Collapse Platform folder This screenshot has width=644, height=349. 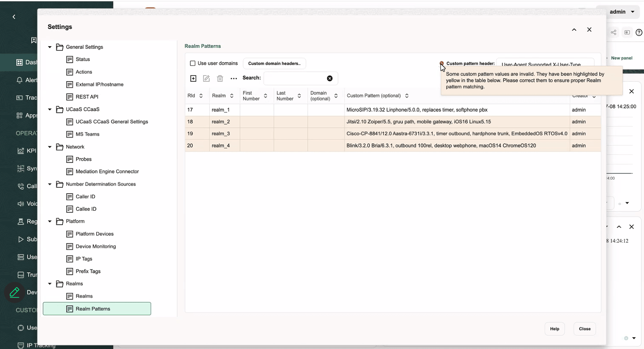pos(50,221)
